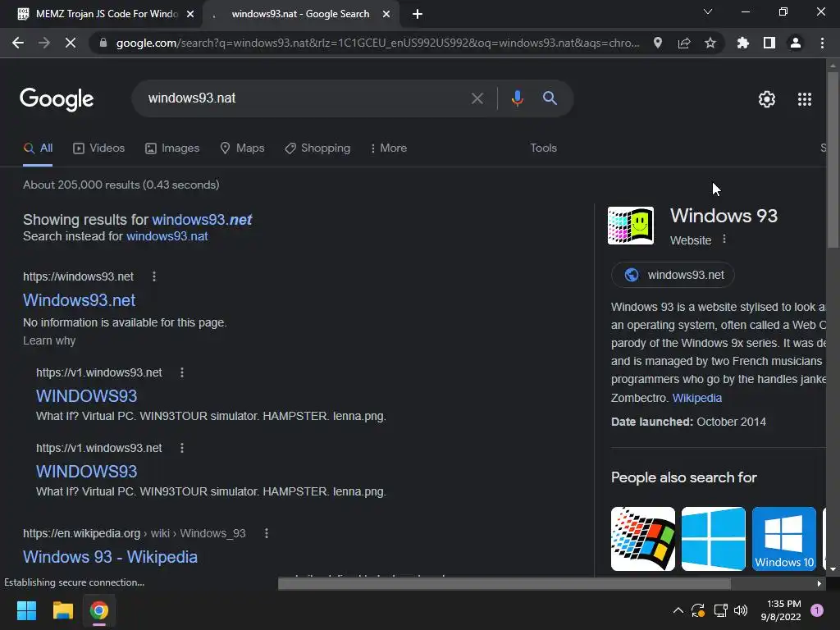Click the browser forward arrow
840x630 pixels.
tap(44, 43)
